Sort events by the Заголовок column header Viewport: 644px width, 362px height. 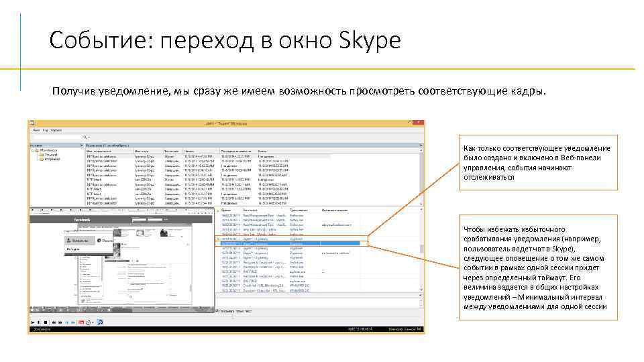coord(250,210)
